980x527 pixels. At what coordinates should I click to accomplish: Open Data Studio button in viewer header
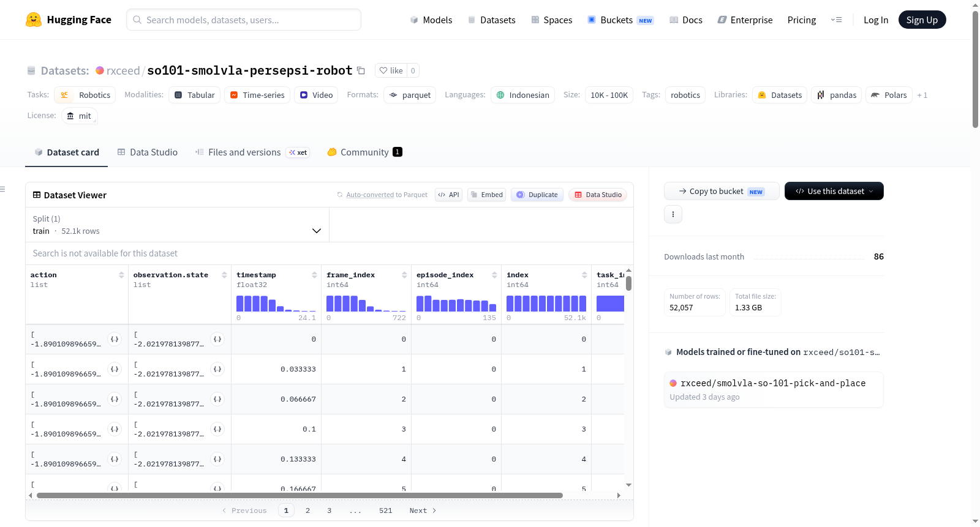[x=598, y=195]
